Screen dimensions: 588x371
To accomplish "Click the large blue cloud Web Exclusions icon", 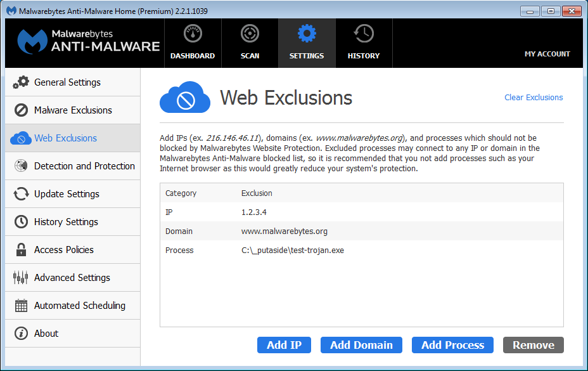I will click(x=185, y=97).
